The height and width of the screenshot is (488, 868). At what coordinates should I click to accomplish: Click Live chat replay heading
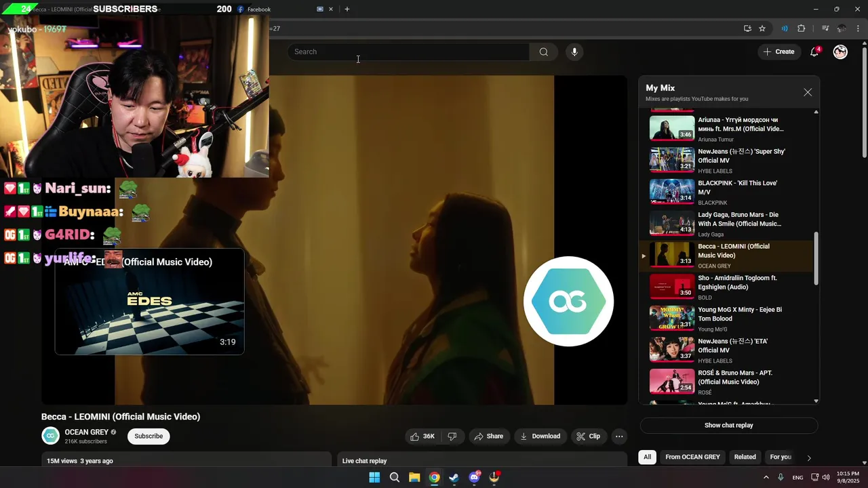pyautogui.click(x=364, y=461)
